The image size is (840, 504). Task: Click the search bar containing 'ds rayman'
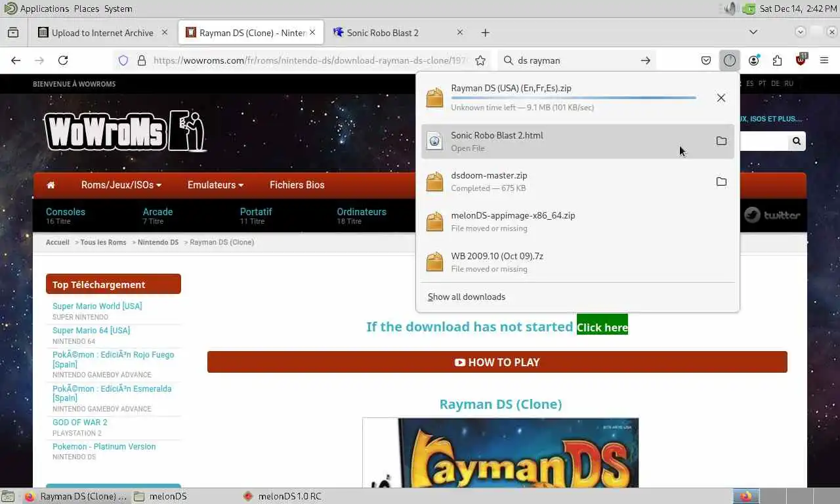coord(576,60)
